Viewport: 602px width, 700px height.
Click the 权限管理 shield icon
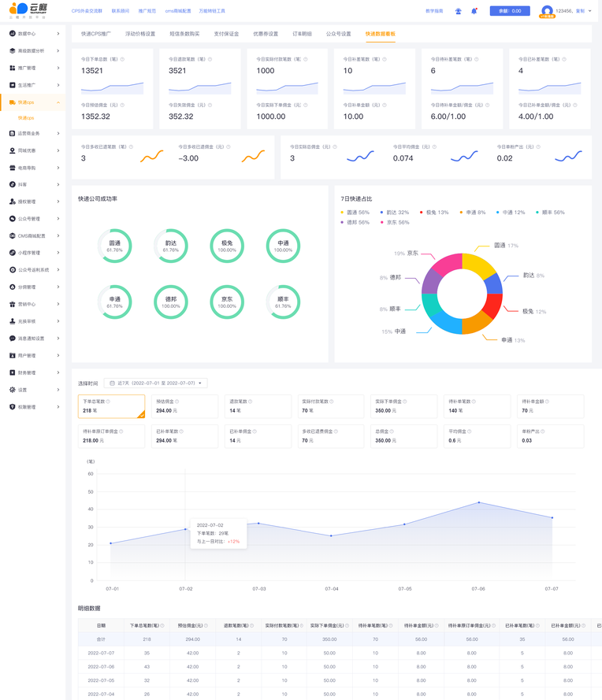tap(13, 407)
